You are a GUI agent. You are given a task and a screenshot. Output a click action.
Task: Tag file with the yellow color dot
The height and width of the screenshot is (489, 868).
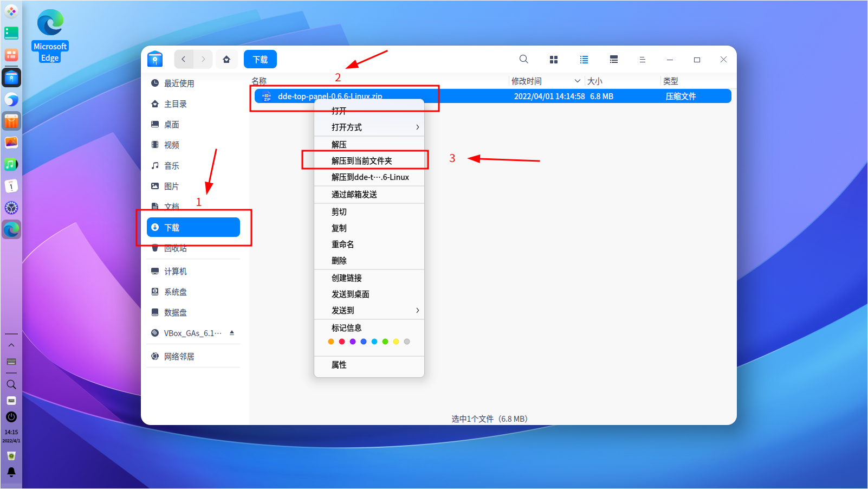coord(396,342)
